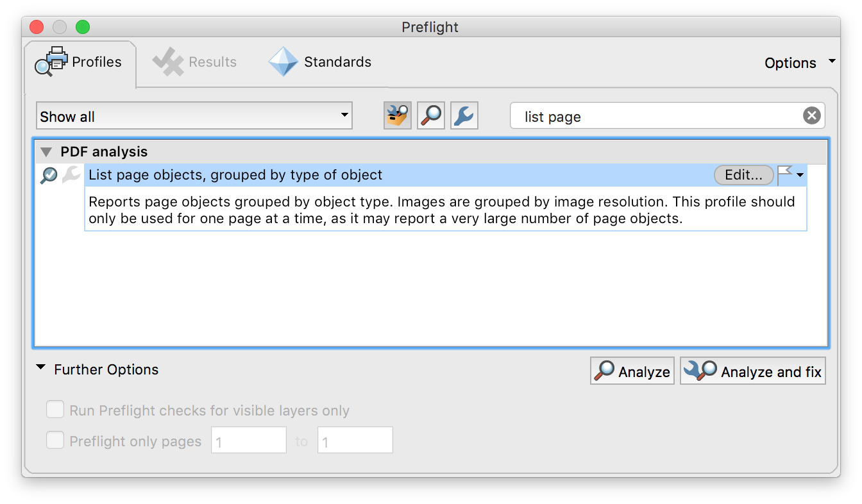The image size is (862, 504).
Task: Clear the search field text
Action: (x=811, y=116)
